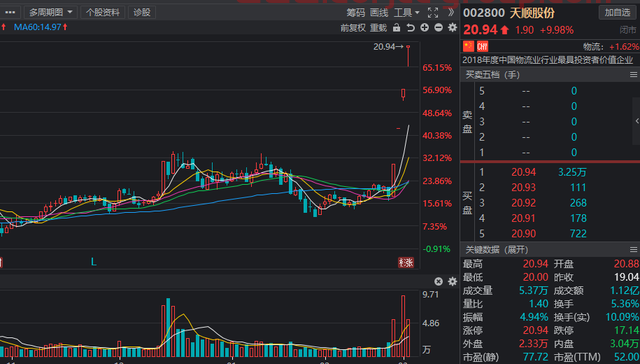Click 昨收 value 19.04
This screenshot has width=640, height=364.
627,277
